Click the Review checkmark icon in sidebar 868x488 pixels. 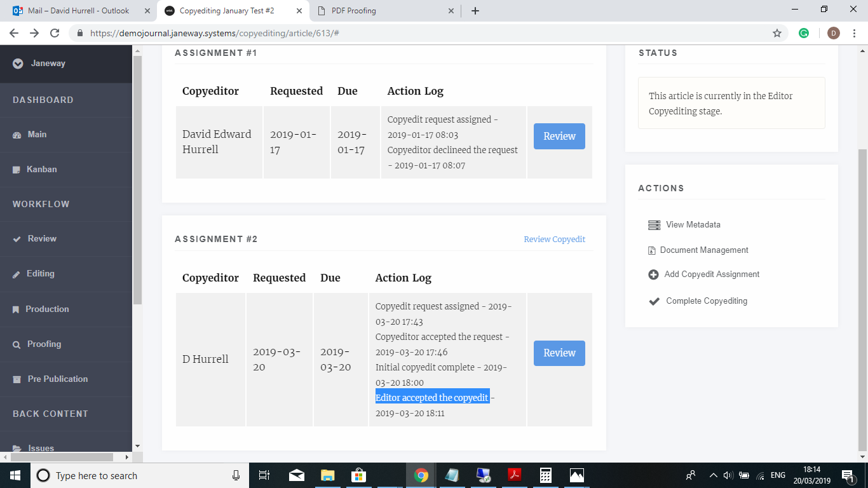click(17, 240)
